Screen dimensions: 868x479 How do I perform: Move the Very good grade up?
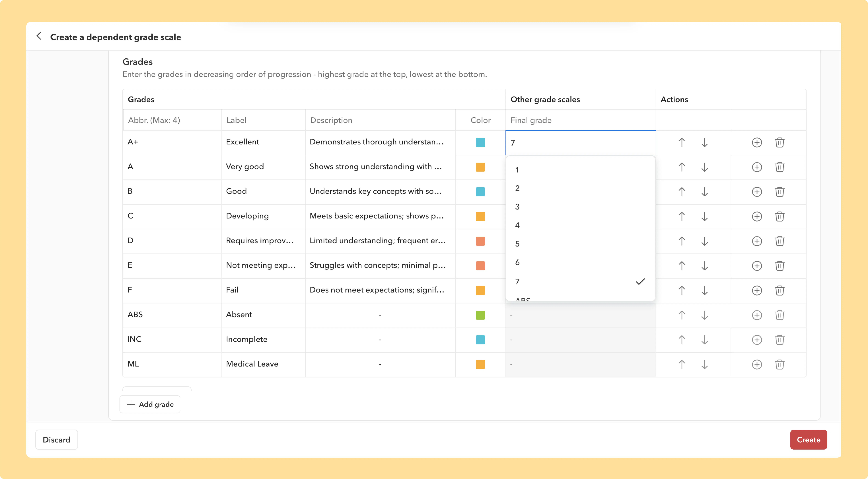tap(682, 167)
